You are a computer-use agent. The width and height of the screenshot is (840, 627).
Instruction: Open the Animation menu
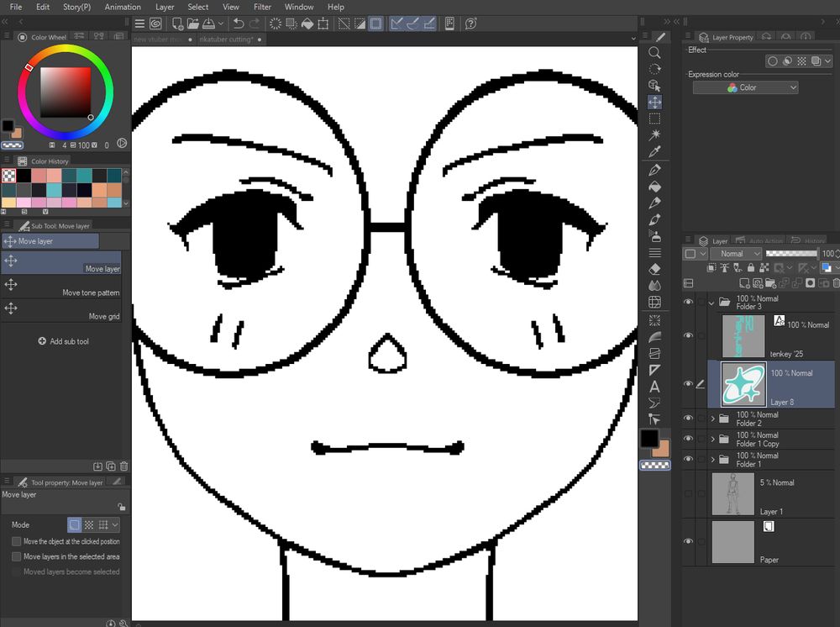123,7
